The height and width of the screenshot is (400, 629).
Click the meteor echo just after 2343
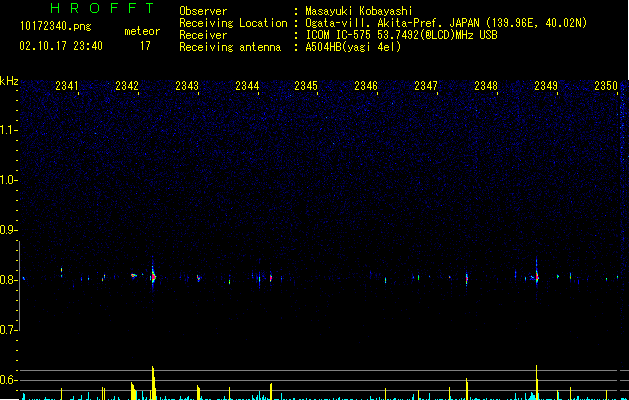pos(198,278)
